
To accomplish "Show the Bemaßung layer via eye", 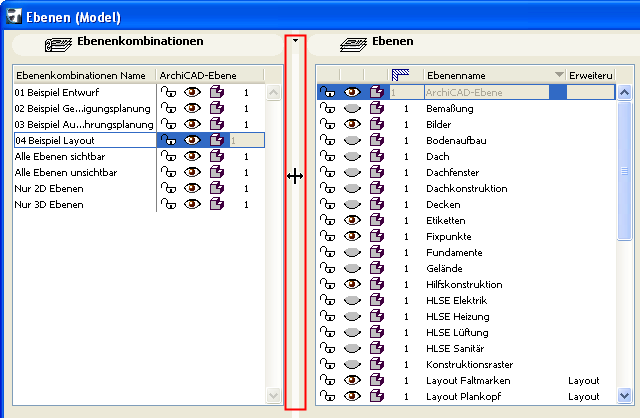I will coord(352,108).
